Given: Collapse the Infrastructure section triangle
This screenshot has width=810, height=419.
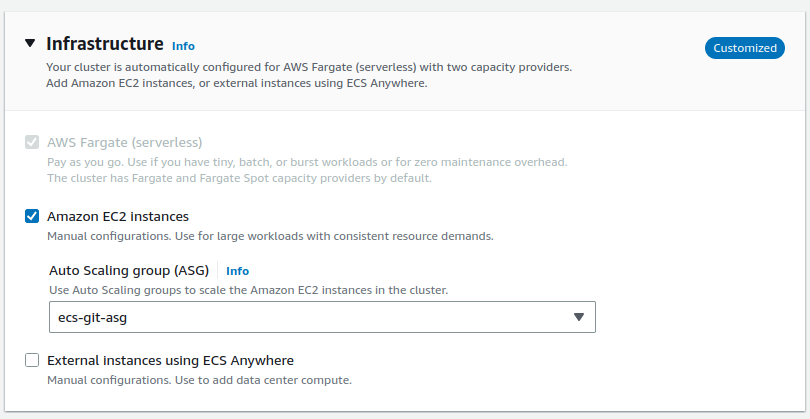Looking at the screenshot, I should coord(30,44).
